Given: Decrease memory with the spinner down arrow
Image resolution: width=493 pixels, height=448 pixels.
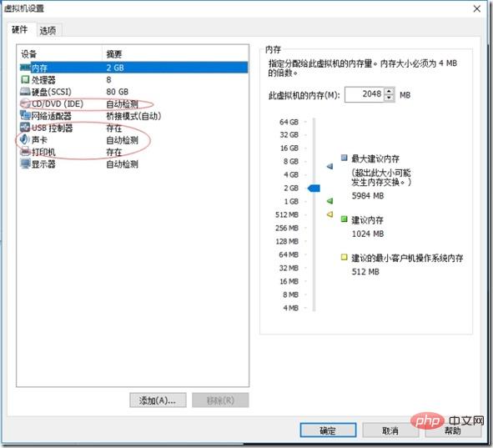Looking at the screenshot, I should point(390,98).
